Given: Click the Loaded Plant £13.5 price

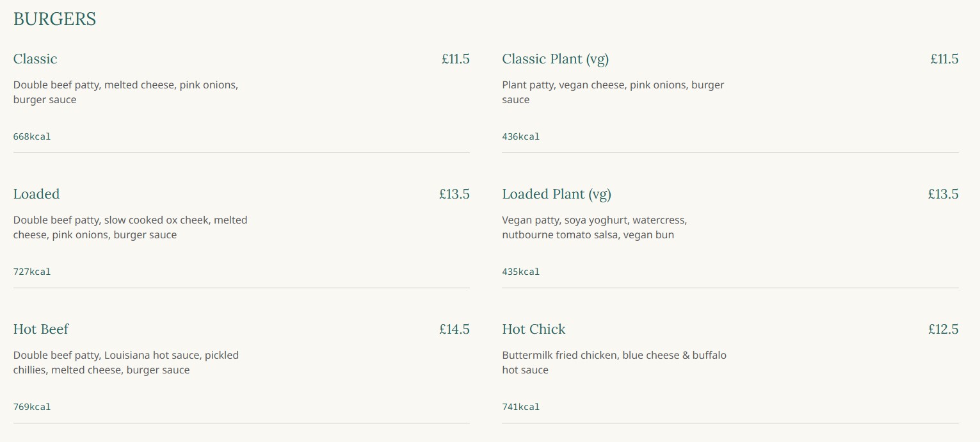Looking at the screenshot, I should pyautogui.click(x=943, y=194).
